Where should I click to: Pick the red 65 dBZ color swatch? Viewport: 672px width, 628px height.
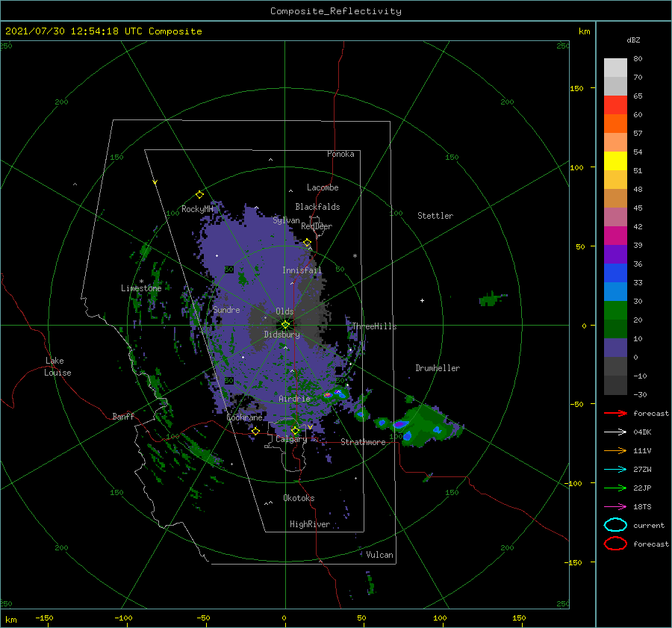point(615,105)
